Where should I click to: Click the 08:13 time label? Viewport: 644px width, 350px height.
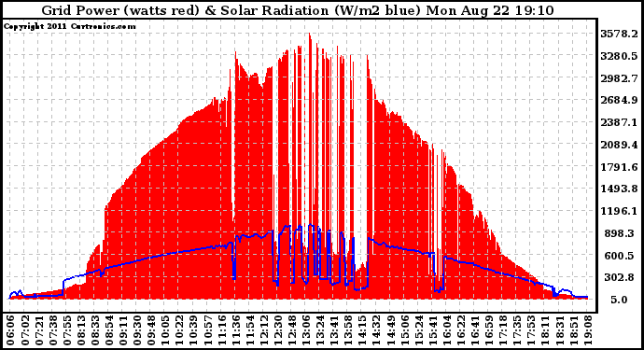(80, 330)
